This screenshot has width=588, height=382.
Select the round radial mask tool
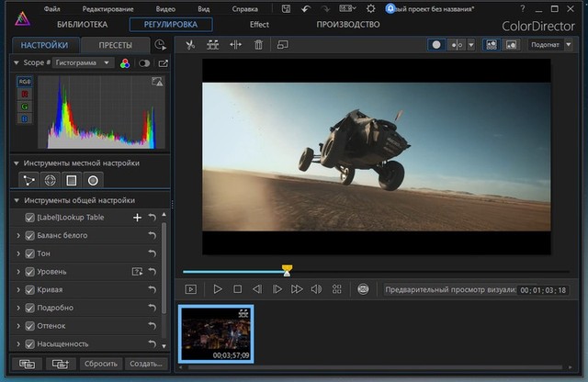pyautogui.click(x=93, y=180)
